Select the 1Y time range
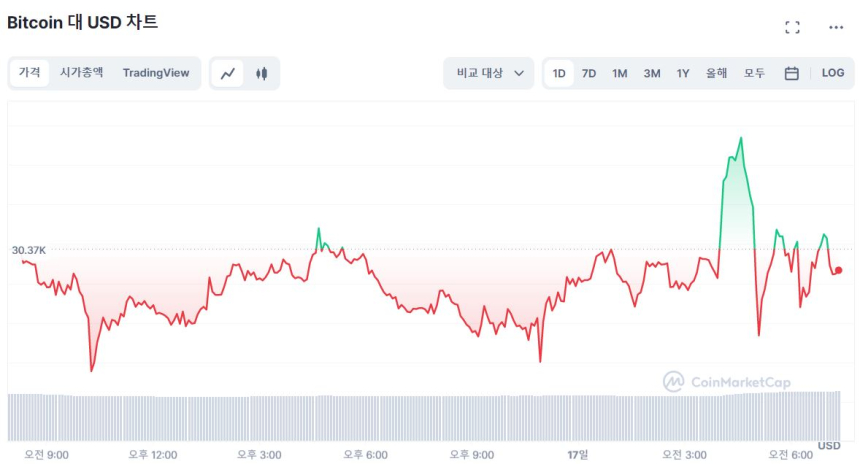Image resolution: width=860 pixels, height=464 pixels. tap(683, 73)
